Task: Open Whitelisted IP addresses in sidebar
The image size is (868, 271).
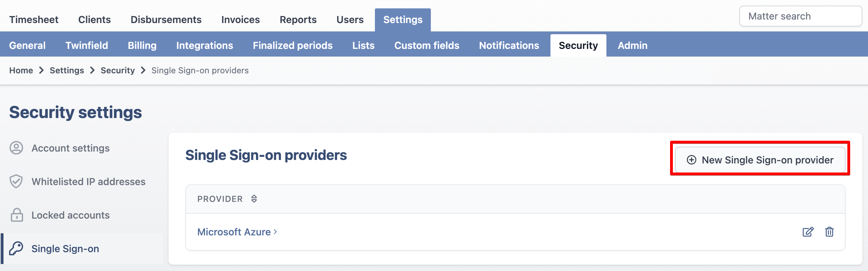Action: point(88,182)
